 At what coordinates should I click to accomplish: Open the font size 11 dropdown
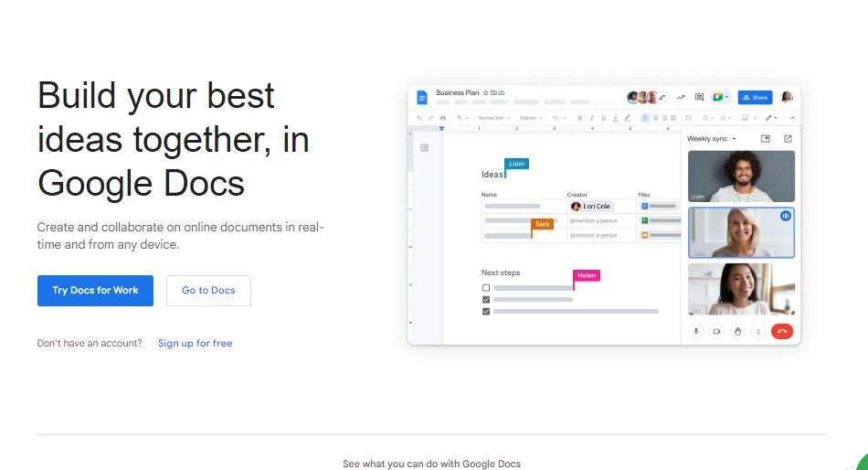tap(559, 118)
